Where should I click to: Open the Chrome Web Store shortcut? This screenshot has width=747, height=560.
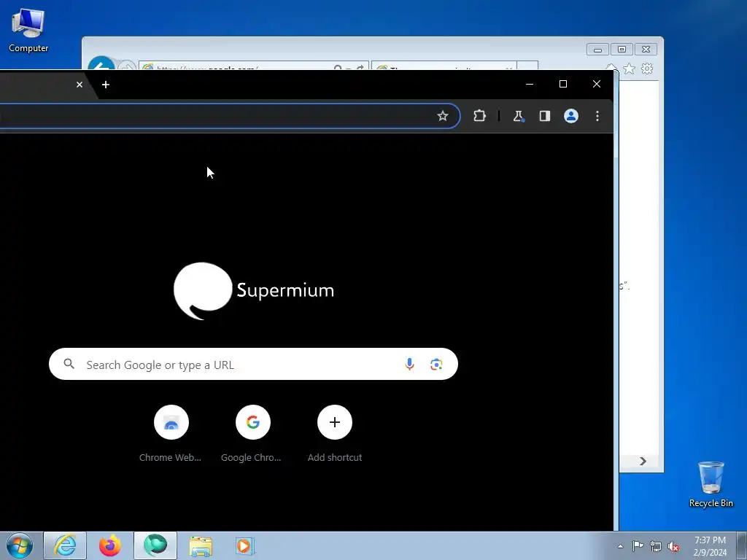[171, 433]
